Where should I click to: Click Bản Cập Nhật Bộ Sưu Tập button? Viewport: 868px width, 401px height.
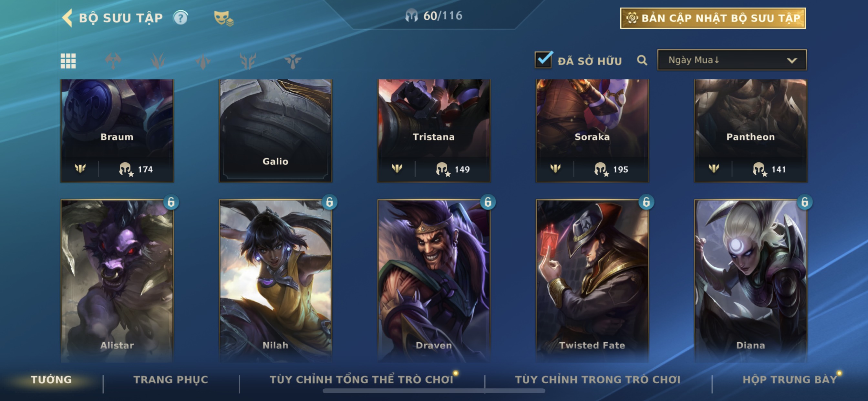[x=713, y=18]
